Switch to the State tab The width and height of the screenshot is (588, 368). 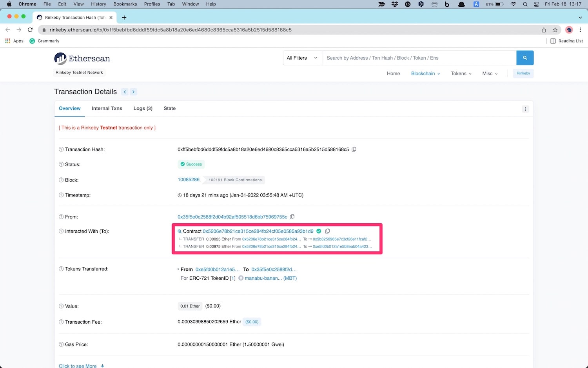click(170, 108)
